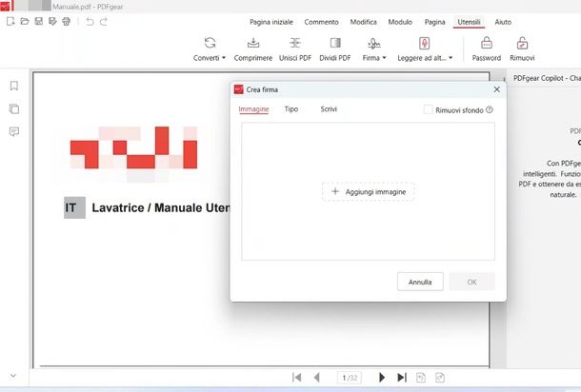Click the rotate page left icon
Screen dimensions: 581x392
coord(421,378)
